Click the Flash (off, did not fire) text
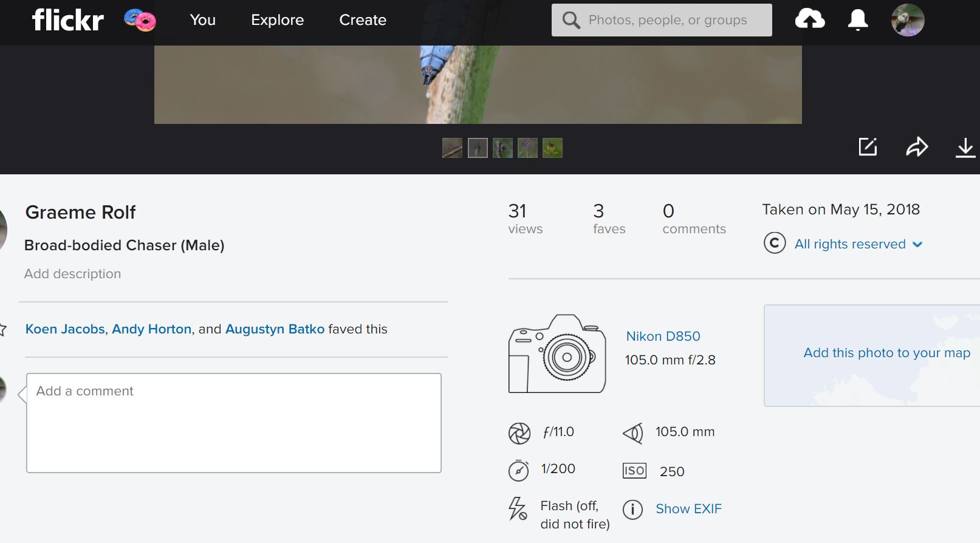Image resolution: width=980 pixels, height=543 pixels. coord(575,515)
